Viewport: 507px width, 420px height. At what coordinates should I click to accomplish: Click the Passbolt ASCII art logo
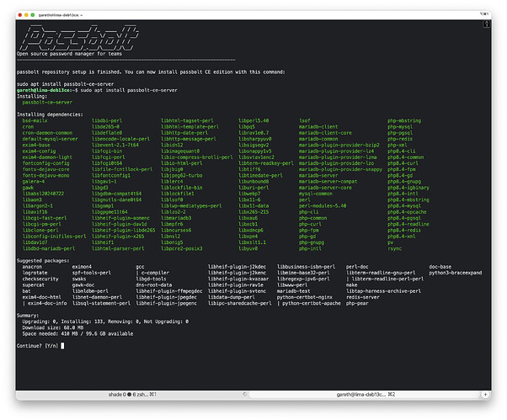click(80, 38)
